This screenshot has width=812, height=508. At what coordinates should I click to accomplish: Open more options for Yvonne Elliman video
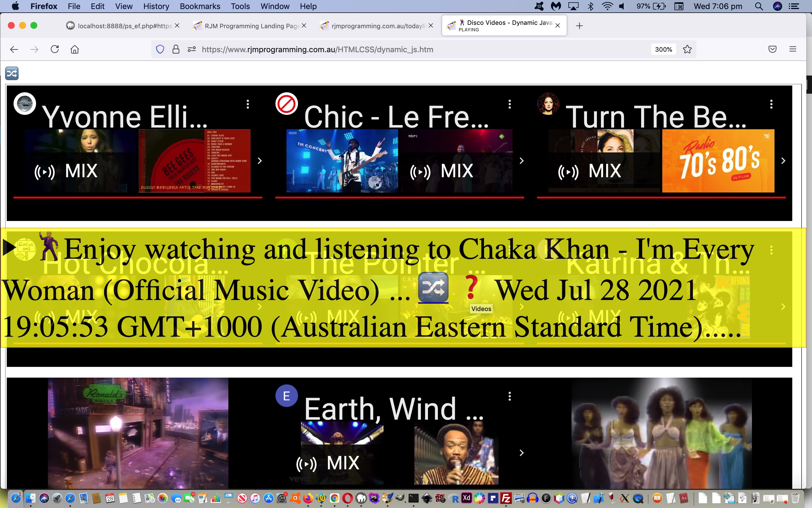point(248,104)
